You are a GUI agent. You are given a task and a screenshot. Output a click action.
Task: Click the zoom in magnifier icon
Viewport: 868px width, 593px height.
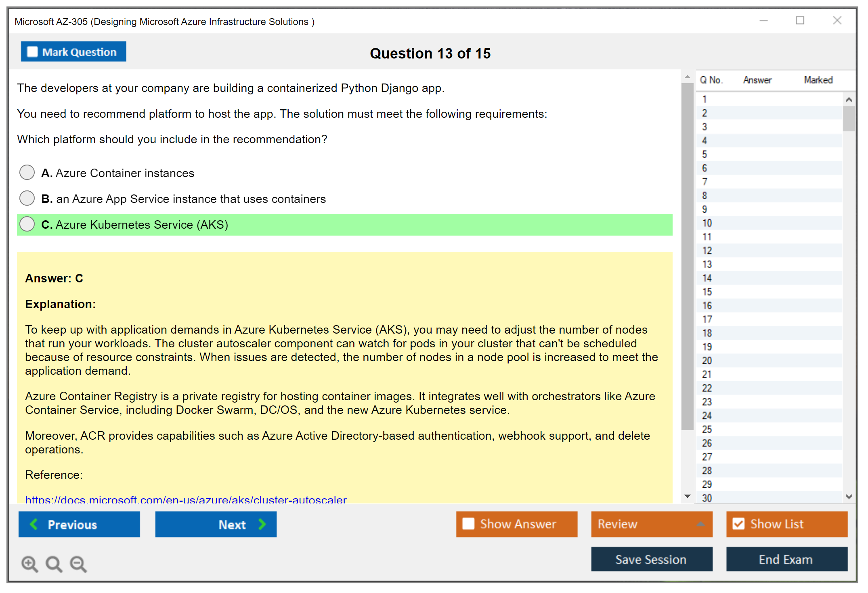[29, 564]
